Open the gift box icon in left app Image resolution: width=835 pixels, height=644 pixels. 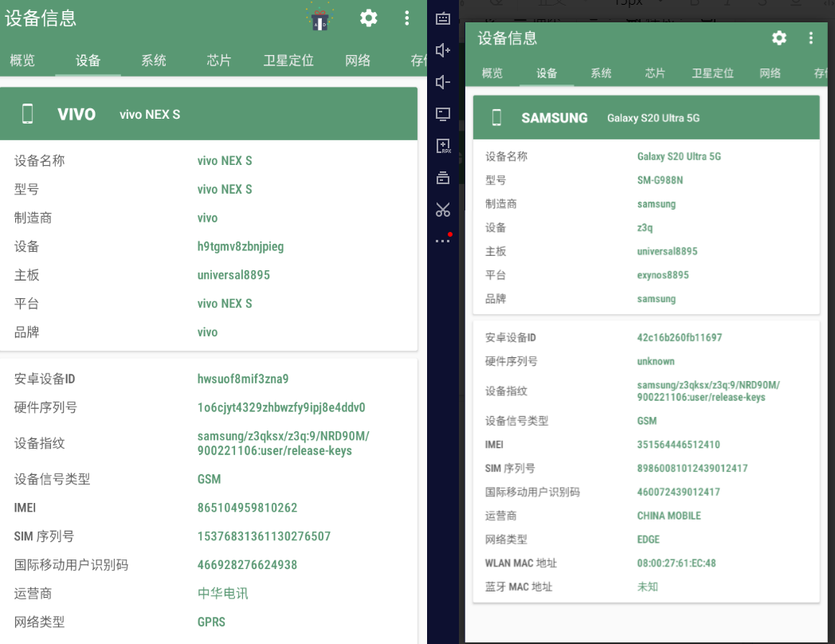tap(319, 19)
